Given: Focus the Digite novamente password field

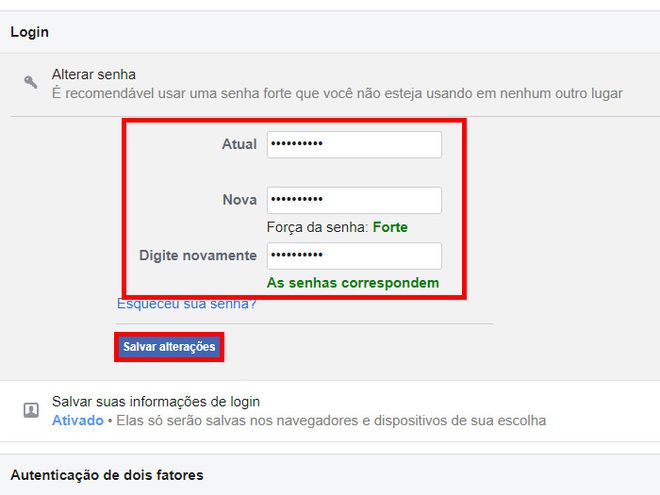Looking at the screenshot, I should tap(354, 255).
